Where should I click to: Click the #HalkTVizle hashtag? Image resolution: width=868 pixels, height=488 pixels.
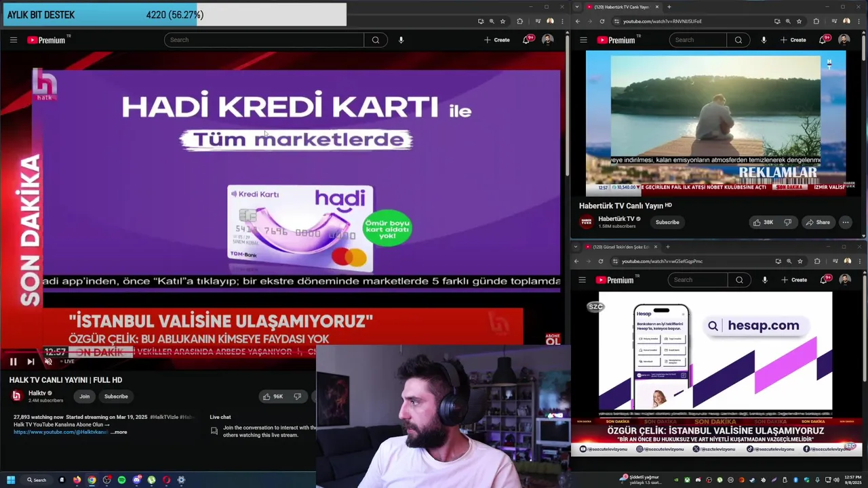click(x=164, y=417)
